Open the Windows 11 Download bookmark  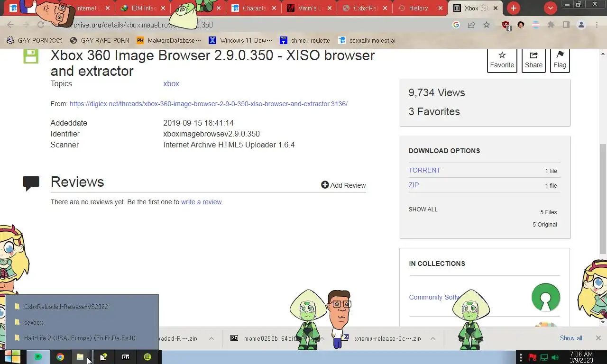coord(240,40)
